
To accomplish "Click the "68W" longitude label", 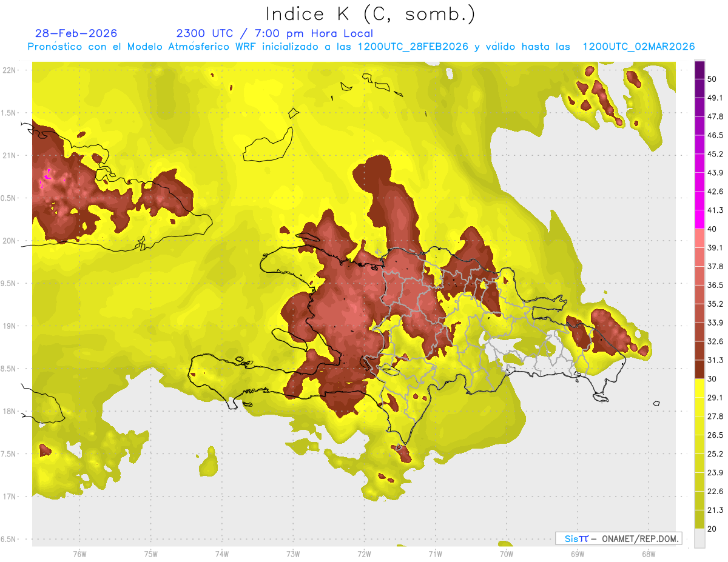I will coord(648,554).
